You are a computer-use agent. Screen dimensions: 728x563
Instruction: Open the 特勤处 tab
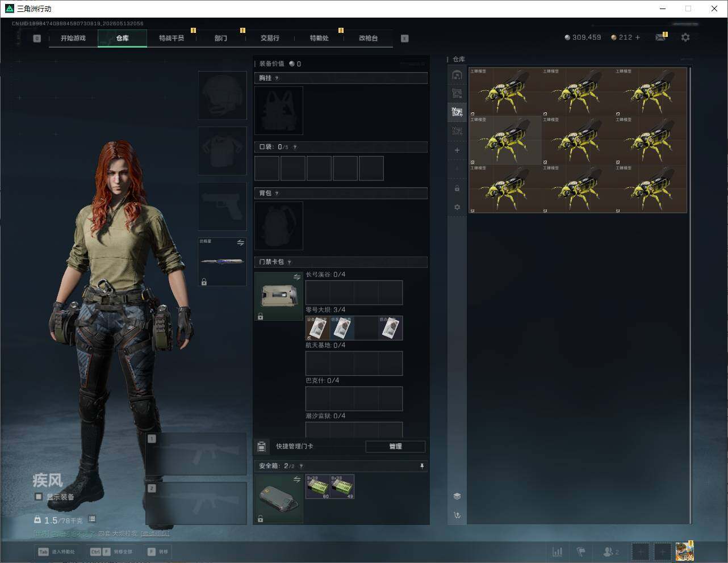(x=319, y=38)
